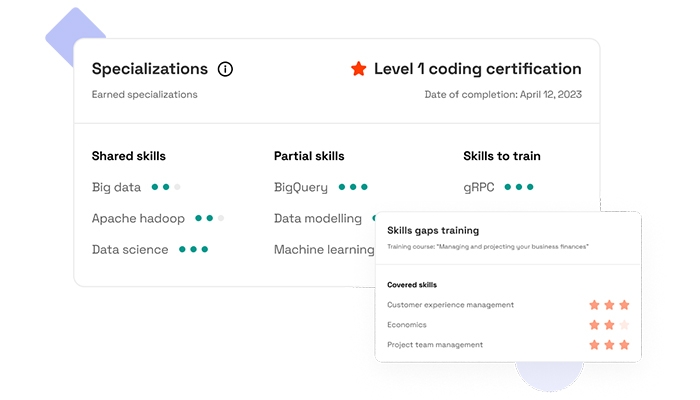Click the training course description text
Image resolution: width=700 pixels, height=400 pixels.
(x=488, y=246)
